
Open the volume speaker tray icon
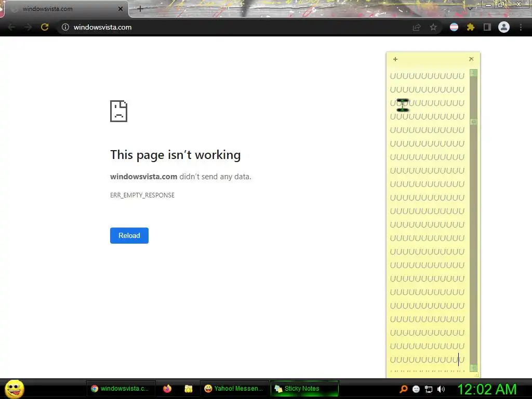click(x=441, y=389)
